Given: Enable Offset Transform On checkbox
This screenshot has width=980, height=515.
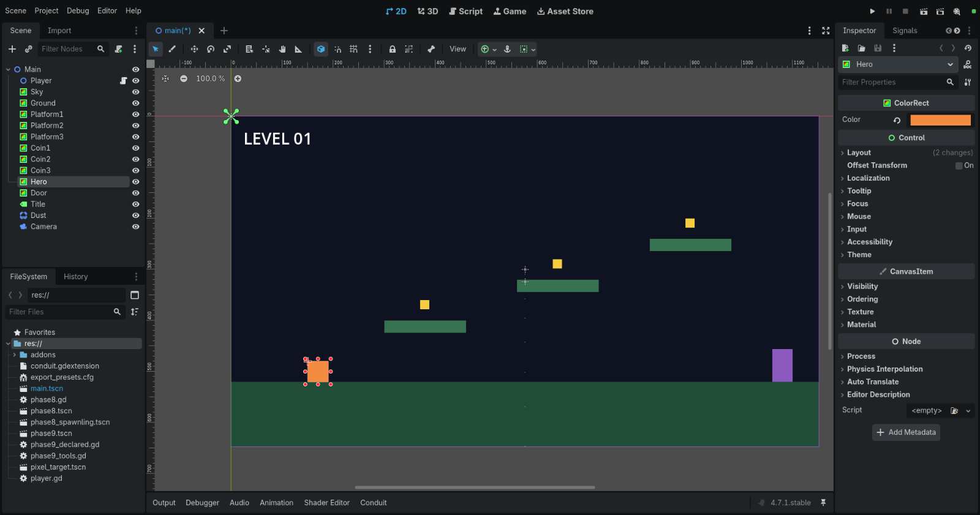Looking at the screenshot, I should point(959,165).
